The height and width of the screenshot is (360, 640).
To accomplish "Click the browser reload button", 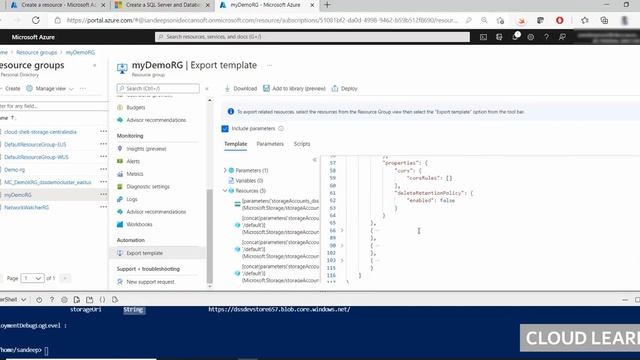I will 36,20.
